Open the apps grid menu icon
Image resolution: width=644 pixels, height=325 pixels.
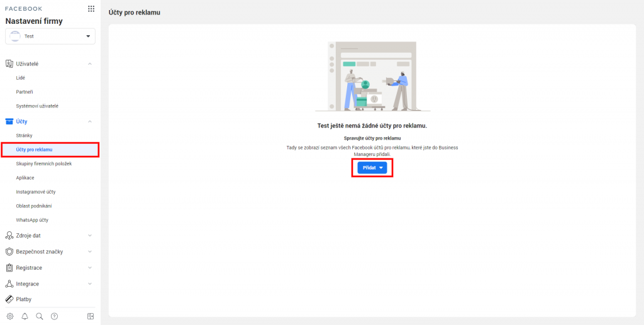pos(91,9)
